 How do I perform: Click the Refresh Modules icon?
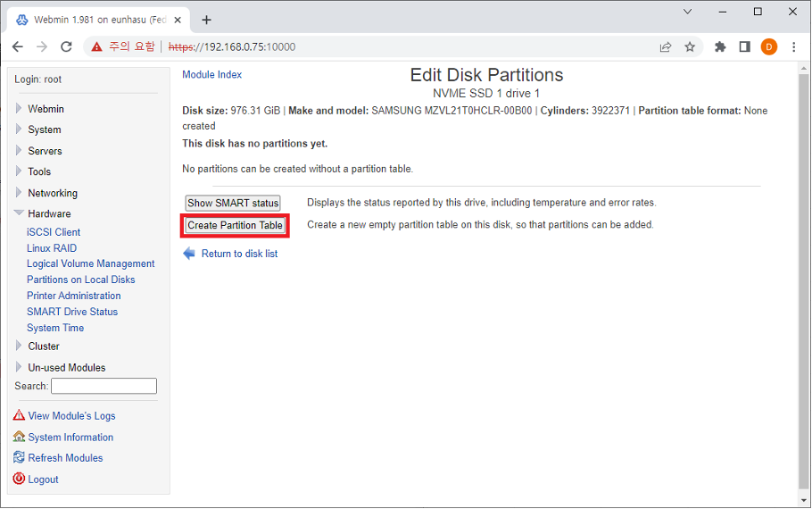pyautogui.click(x=19, y=457)
